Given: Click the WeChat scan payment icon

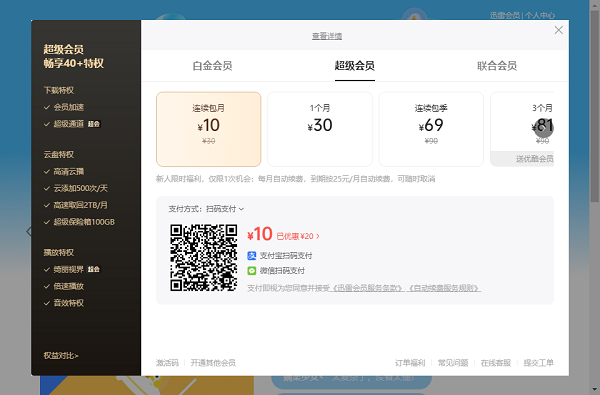Looking at the screenshot, I should [251, 271].
